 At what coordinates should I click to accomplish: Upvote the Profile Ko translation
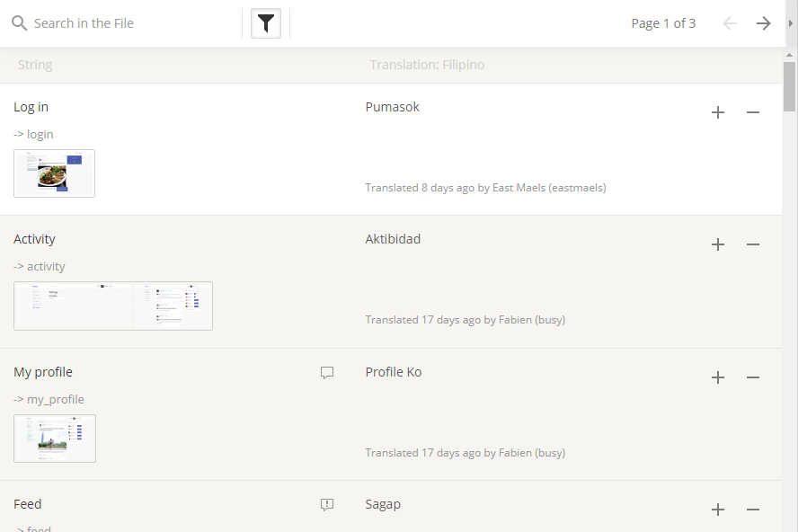pos(718,377)
